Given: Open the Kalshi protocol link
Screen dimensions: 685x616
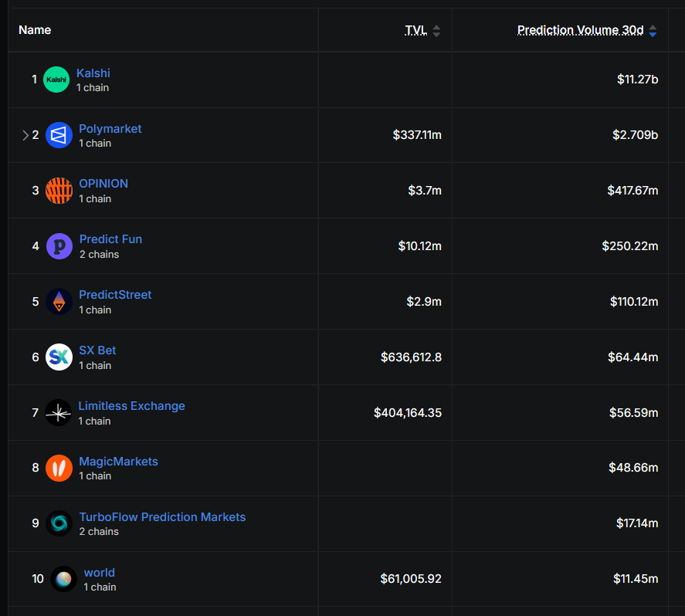Looking at the screenshot, I should pyautogui.click(x=93, y=73).
